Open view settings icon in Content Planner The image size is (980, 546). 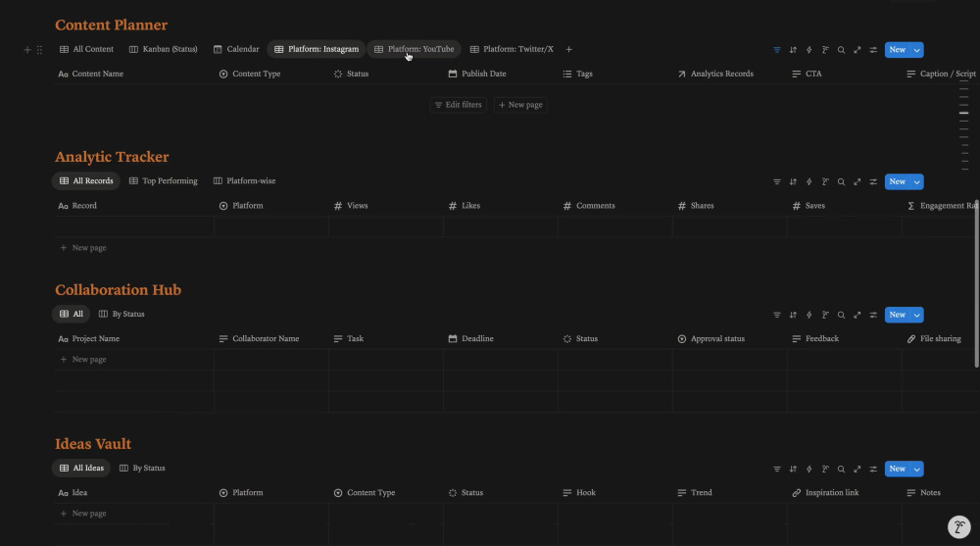(x=873, y=49)
